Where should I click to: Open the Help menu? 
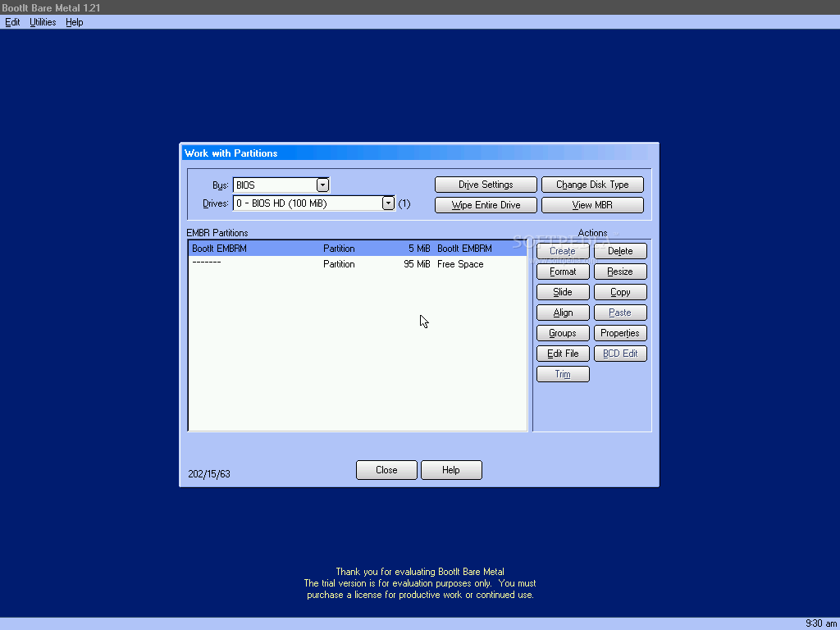point(75,22)
